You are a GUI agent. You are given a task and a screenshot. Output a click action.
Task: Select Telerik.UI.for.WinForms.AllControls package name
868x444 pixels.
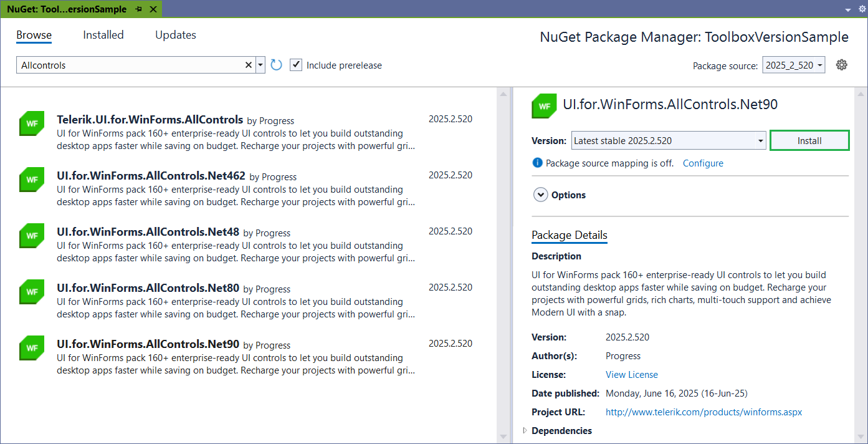(150, 120)
